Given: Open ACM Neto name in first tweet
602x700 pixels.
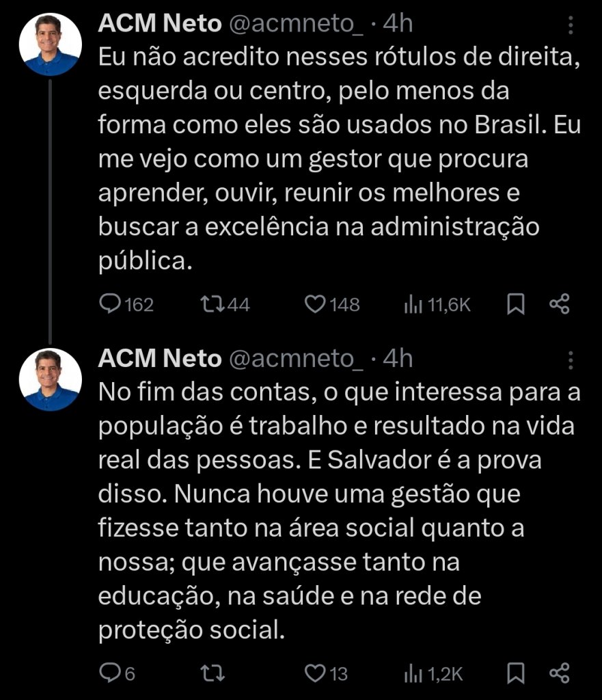Looking at the screenshot, I should point(160,24).
